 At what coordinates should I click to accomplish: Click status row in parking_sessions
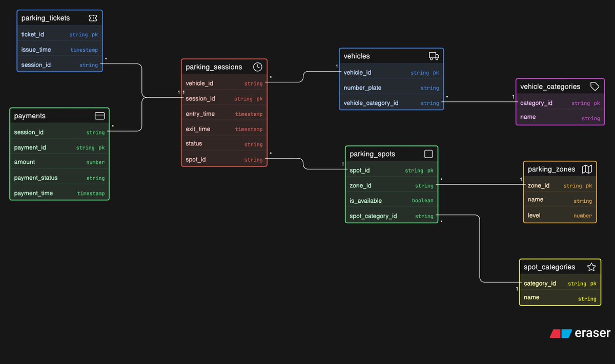pyautogui.click(x=224, y=144)
